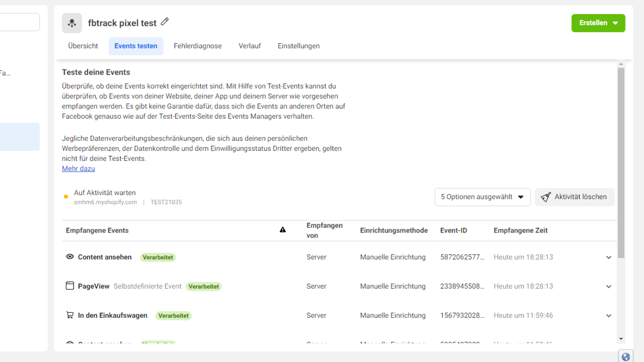Viewport: 644px width, 362px height.
Task: Click the cart icon of In den Einkaufswagen
Action: 70,315
